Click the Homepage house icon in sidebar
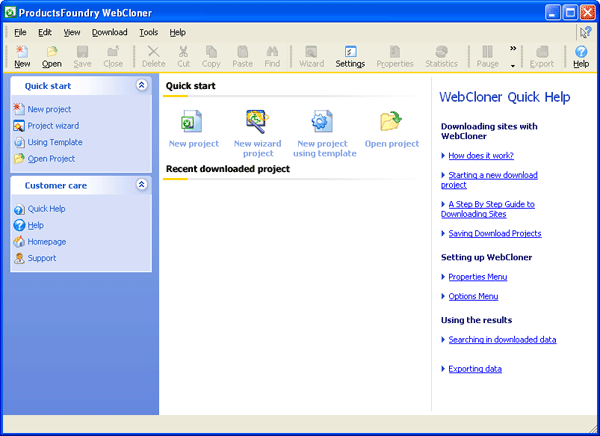600x436 pixels. tap(19, 242)
